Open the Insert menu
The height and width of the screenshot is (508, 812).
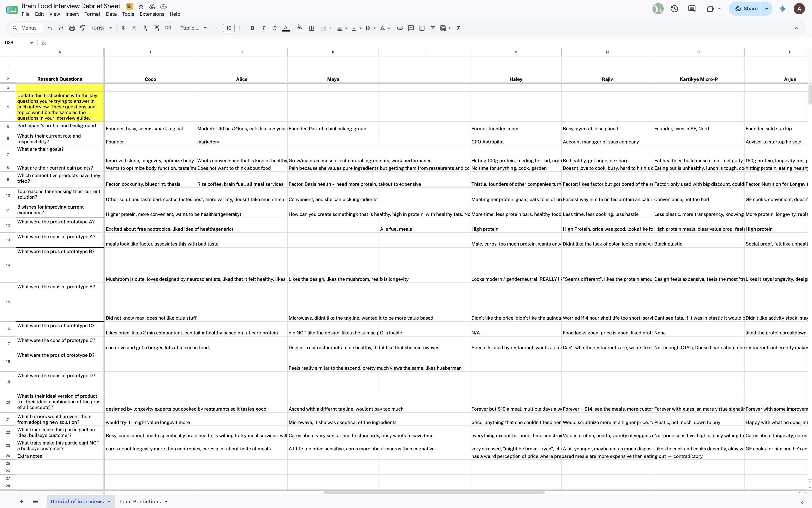[72, 14]
